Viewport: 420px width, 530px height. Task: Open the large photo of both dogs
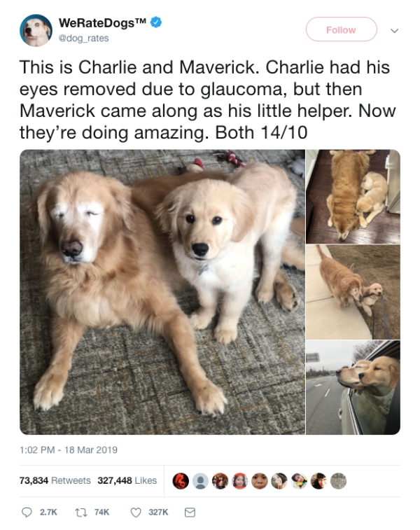click(162, 292)
